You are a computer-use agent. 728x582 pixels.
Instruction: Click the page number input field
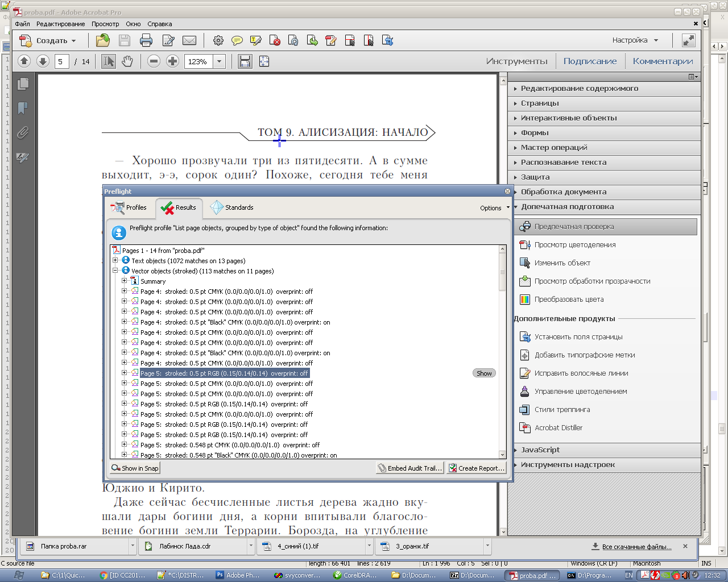pyautogui.click(x=61, y=61)
